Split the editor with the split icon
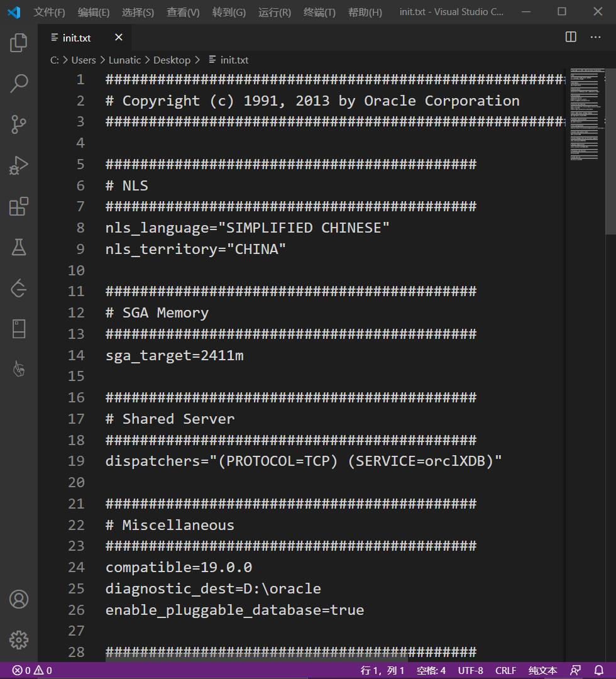Image resolution: width=616 pixels, height=679 pixels. pos(570,37)
